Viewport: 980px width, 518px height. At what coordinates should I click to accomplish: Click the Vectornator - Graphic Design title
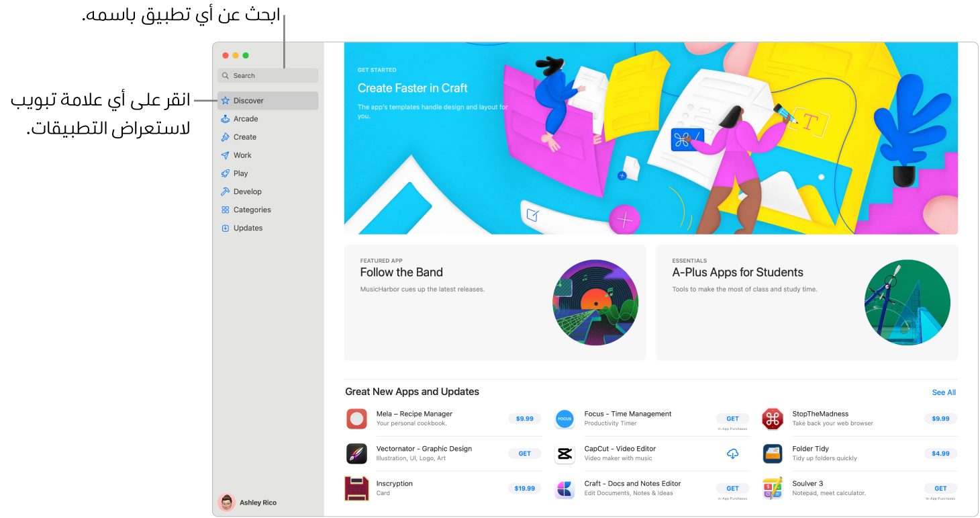click(x=424, y=449)
